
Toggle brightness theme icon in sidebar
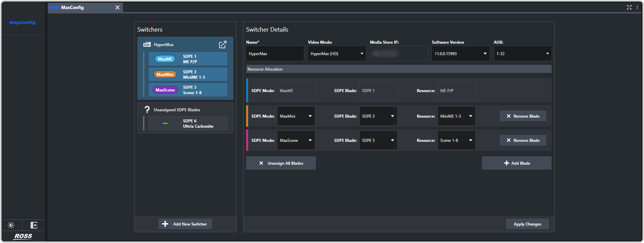(x=11, y=225)
